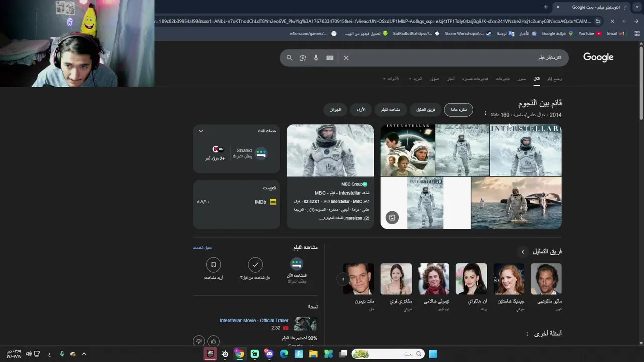Open three-dot menu beside أسئلة أخرى
The height and width of the screenshot is (362, 644).
pos(527,334)
